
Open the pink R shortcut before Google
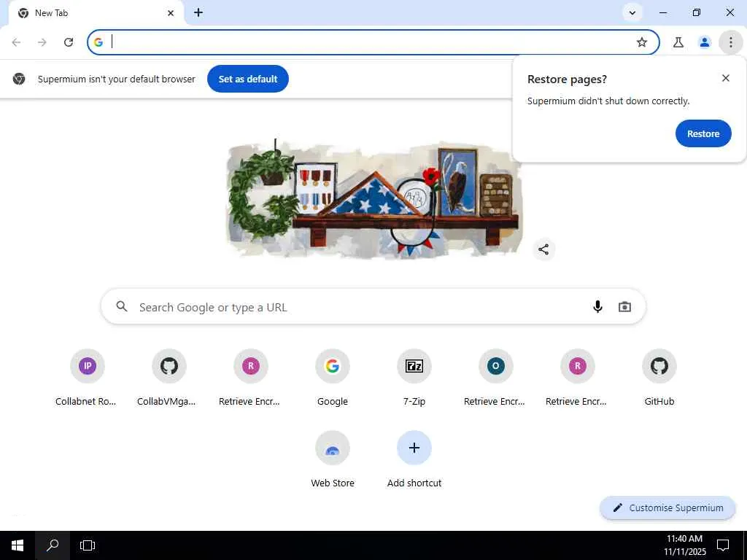pos(251,378)
